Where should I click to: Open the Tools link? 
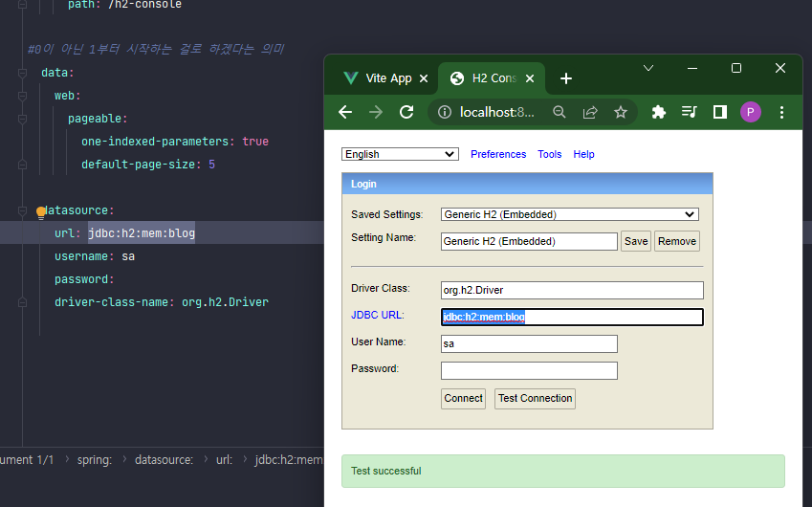point(549,154)
